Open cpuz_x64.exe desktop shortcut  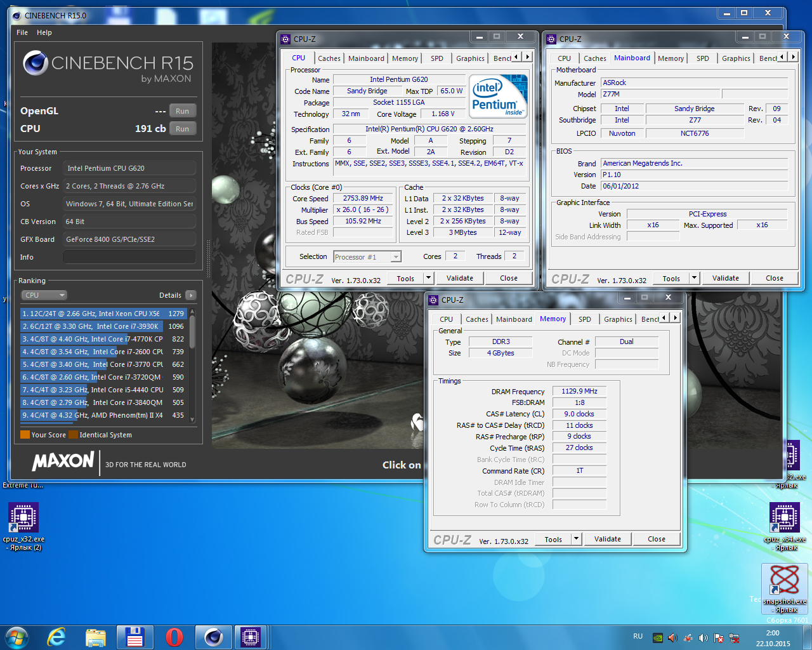tap(785, 527)
